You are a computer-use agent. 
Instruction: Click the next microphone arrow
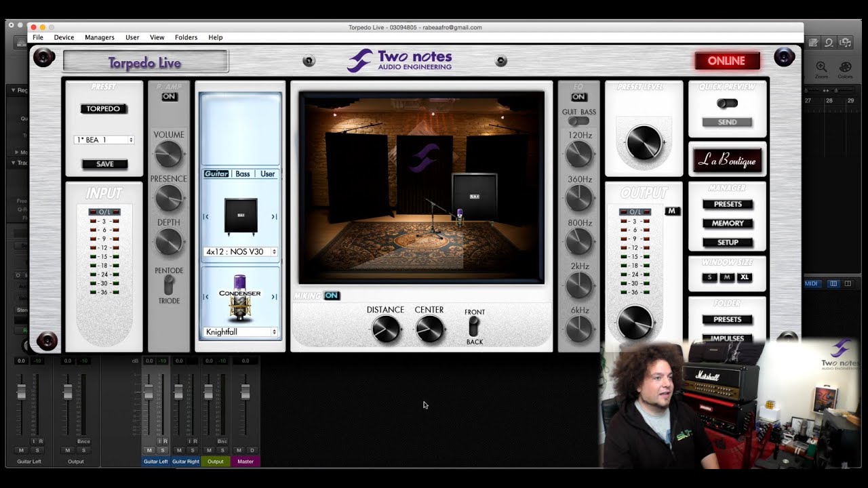pyautogui.click(x=274, y=297)
